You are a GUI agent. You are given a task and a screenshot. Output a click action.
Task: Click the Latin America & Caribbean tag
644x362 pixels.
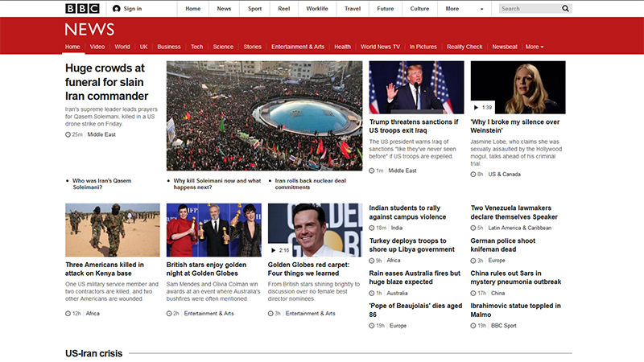coord(519,228)
